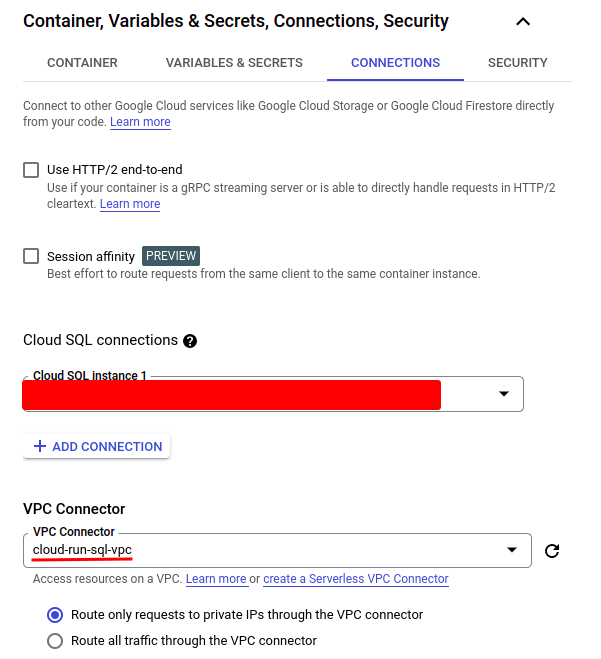The image size is (601, 659).
Task: Choose Route all traffic through VPC connector
Action: [55, 641]
